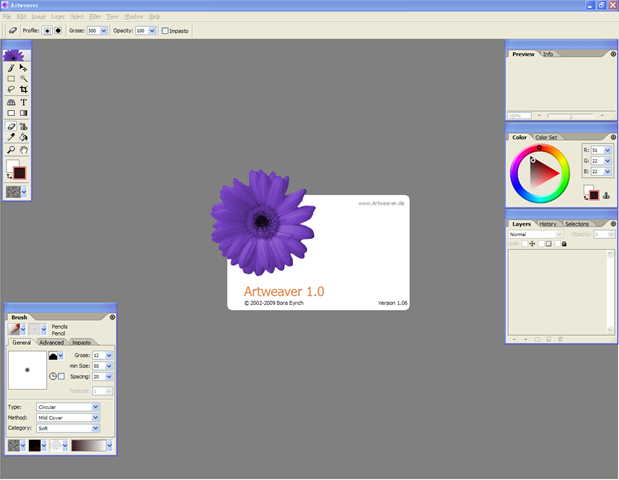Viewport: 619px width, 480px height.
Task: Open the Layers panel options menu icon
Action: point(613,224)
